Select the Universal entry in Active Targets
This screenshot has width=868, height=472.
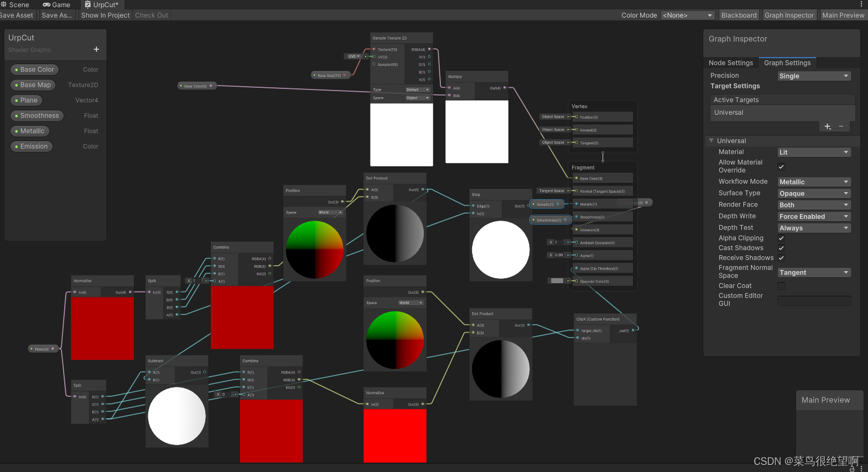tap(783, 113)
